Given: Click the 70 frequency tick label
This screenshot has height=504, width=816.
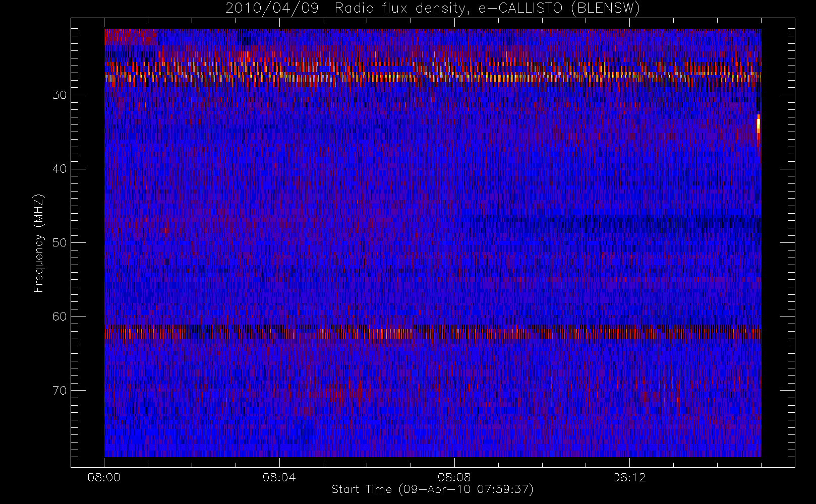Looking at the screenshot, I should coord(60,391).
